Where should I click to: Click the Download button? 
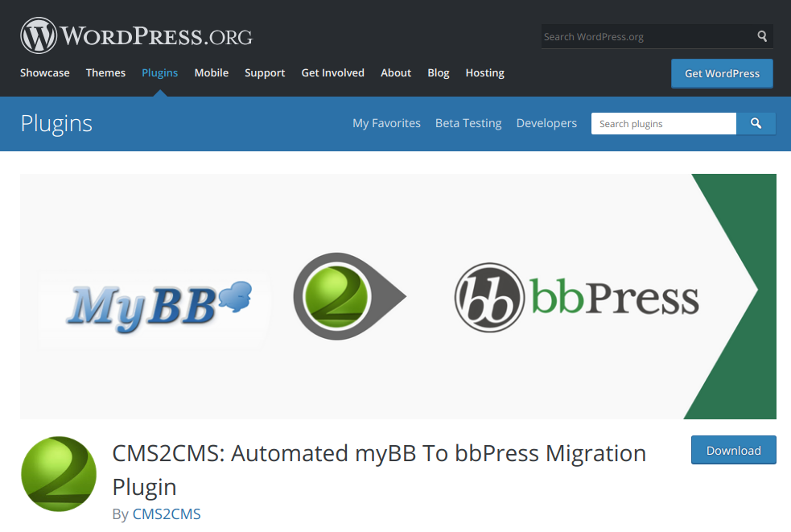[734, 450]
